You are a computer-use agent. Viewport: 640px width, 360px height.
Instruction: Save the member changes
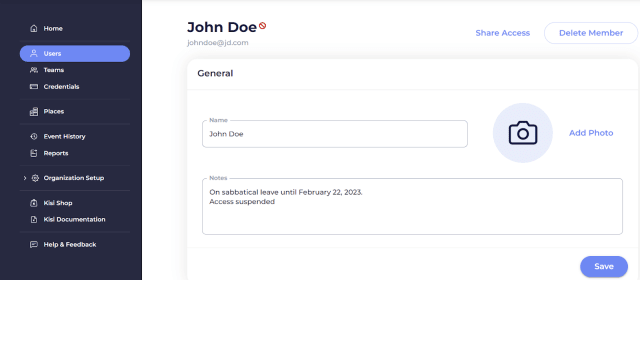pos(604,267)
